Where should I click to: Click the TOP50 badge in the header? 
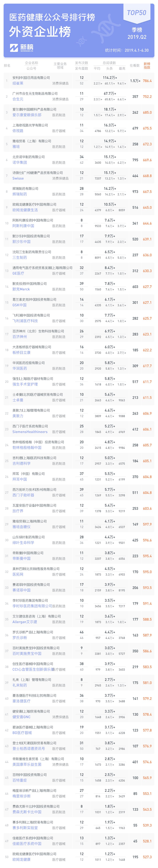click(x=136, y=13)
